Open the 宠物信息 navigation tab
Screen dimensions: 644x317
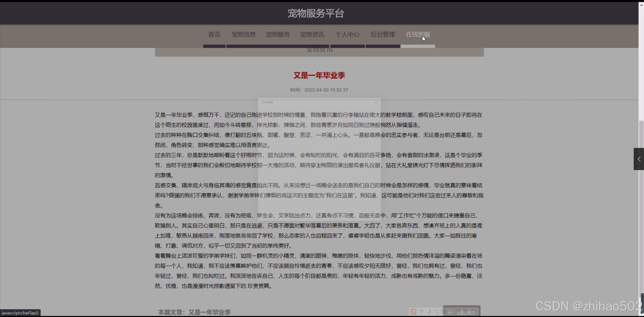[x=243, y=34]
